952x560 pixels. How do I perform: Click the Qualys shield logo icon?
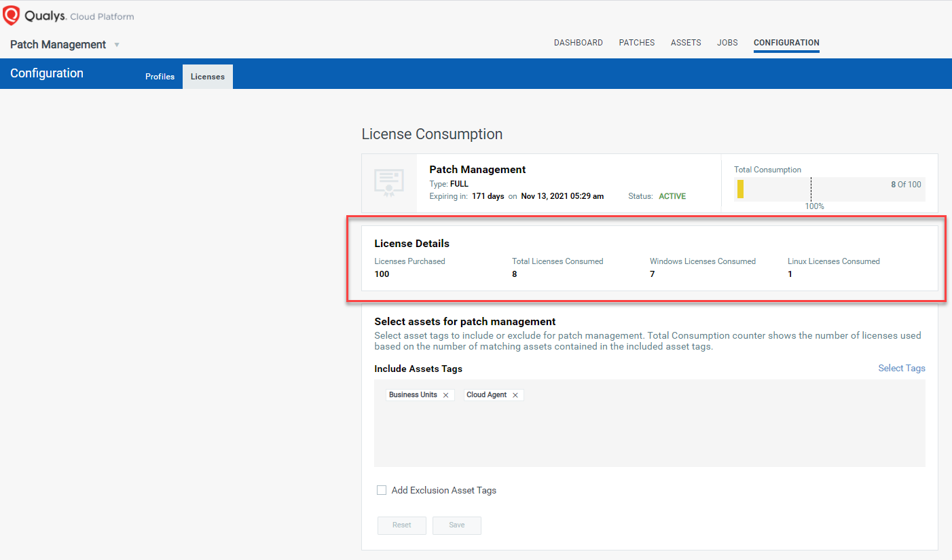(12, 16)
